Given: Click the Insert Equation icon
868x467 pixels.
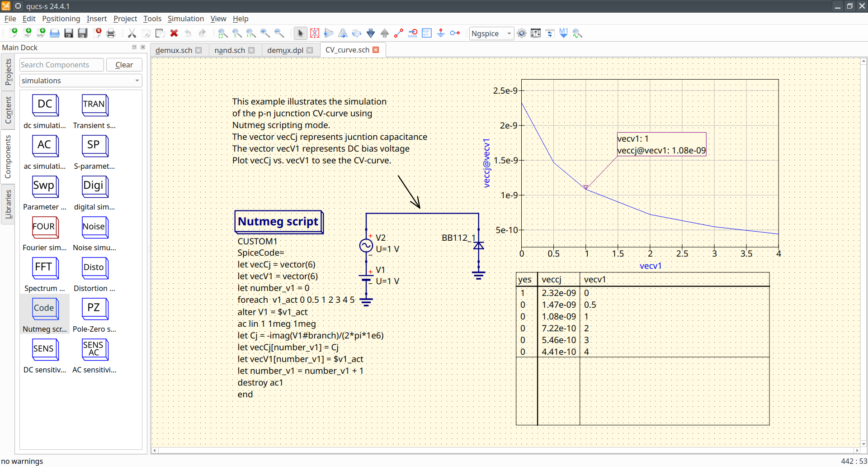Looking at the screenshot, I should pos(427,33).
